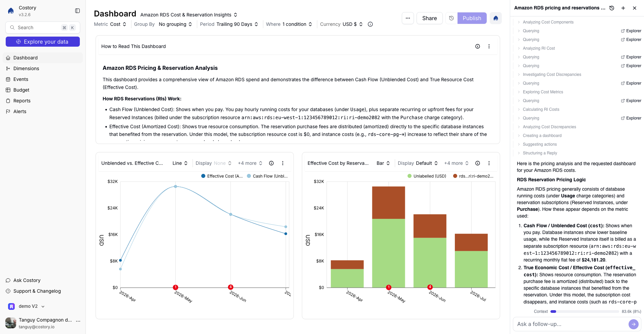Type in Ask a follow-up field
Viewport: 644px width, 334px height.
570,324
